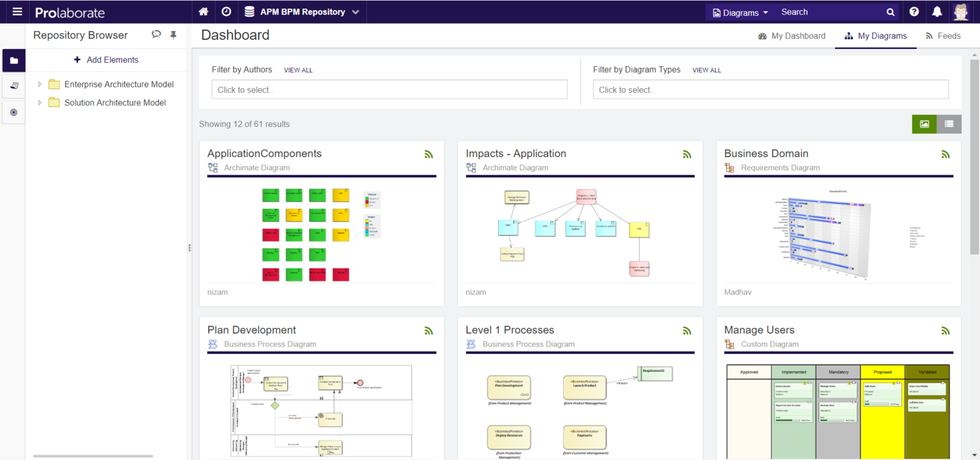Open Filter by Diagram Types select box
Image resolution: width=980 pixels, height=460 pixels.
coord(771,89)
